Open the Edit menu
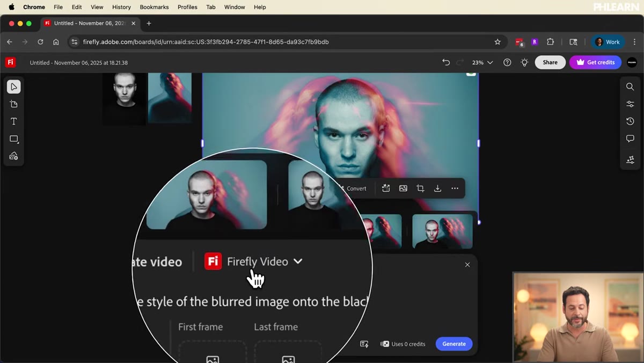This screenshot has height=363, width=644. 77,7
